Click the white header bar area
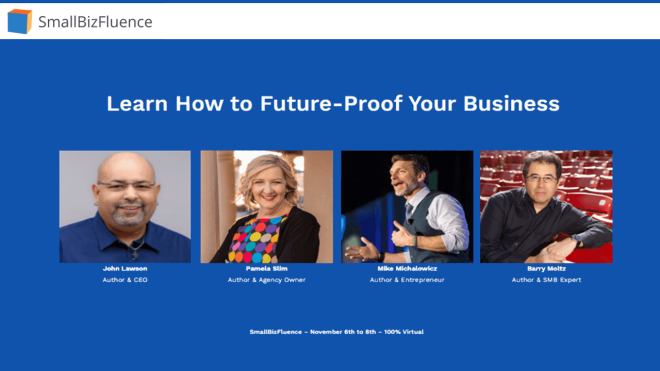660x371 pixels. (x=330, y=21)
